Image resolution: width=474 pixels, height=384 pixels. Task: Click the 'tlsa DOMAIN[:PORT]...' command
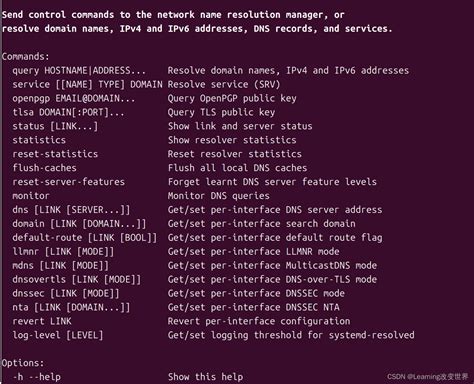coord(68,112)
